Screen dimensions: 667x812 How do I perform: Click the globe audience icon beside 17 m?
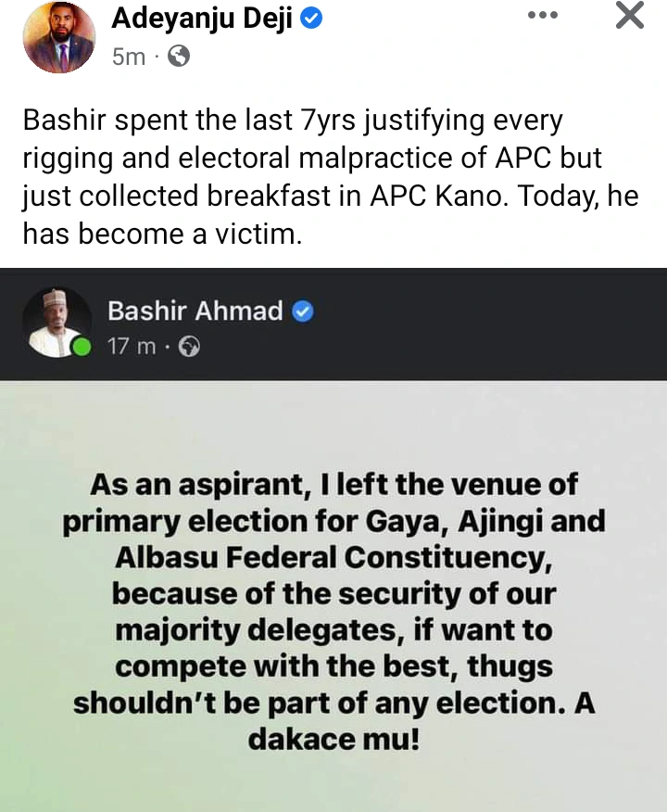pos(189,348)
